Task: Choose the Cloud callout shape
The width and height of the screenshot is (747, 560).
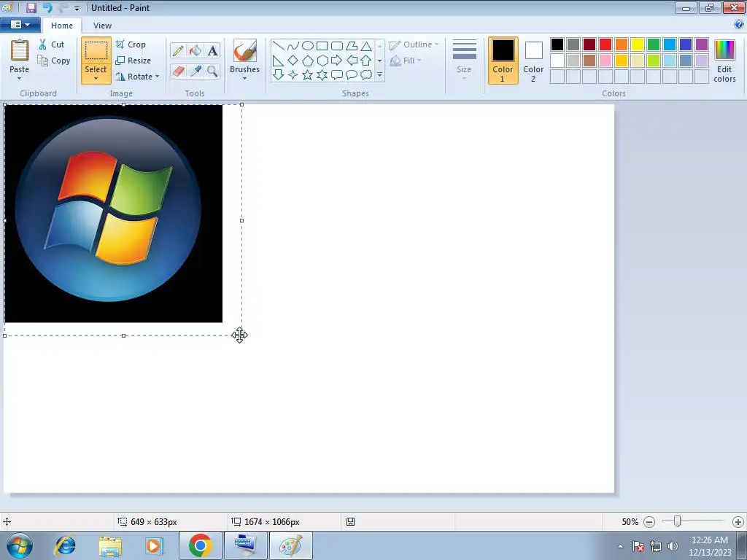Action: 366,75
